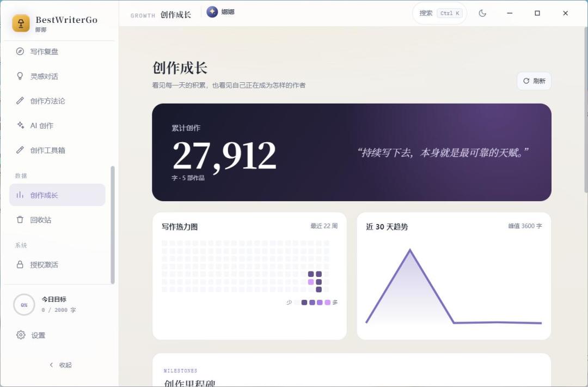This screenshot has width=588, height=387.
Task: Minimize the BestWriterGo window
Action: click(x=510, y=13)
